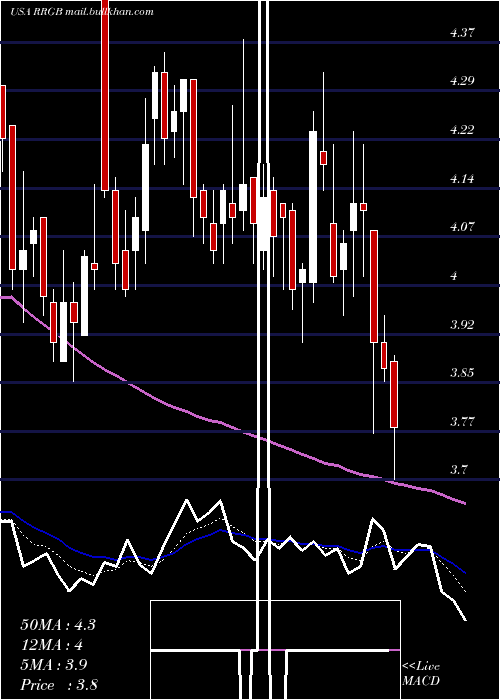The image size is (500, 700).
Task: Click the 50MA : 4.3 readout
Action: click(x=58, y=625)
